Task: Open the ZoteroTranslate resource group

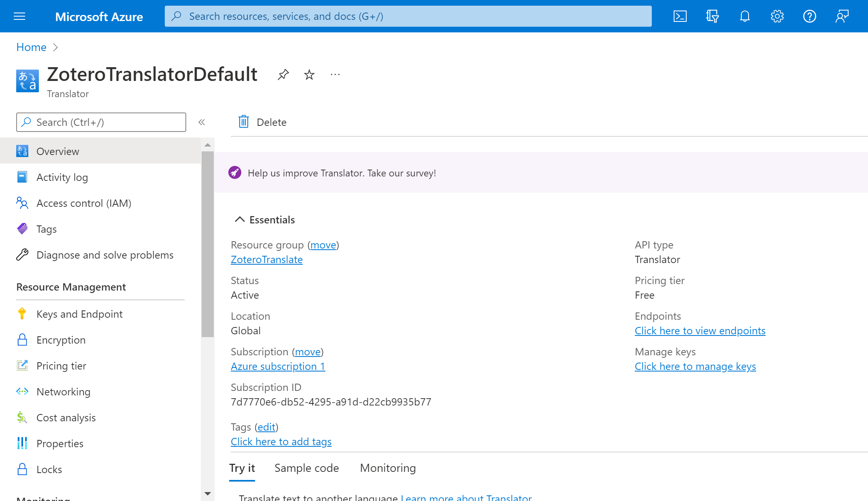Action: pos(266,259)
